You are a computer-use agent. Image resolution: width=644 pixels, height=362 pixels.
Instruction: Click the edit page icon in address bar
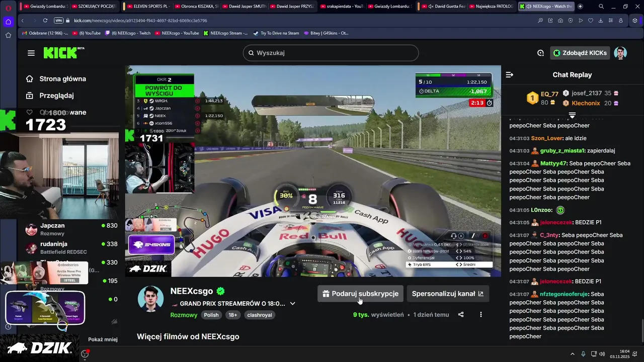[550, 21]
